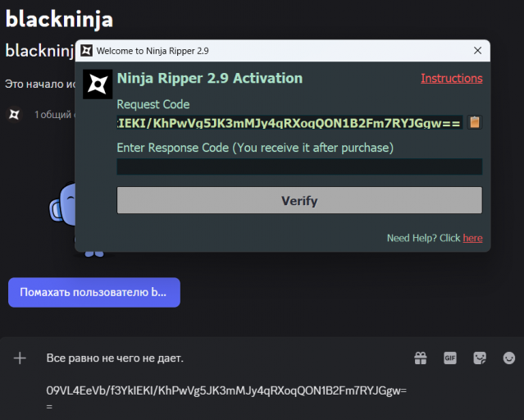Click the 'Ninja Ripper 2.9 Activation' heading

(210, 78)
